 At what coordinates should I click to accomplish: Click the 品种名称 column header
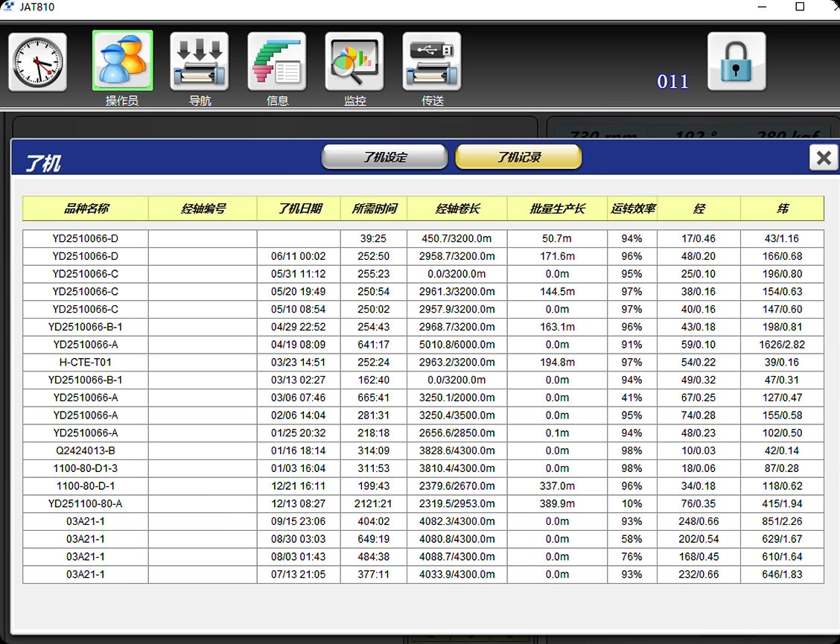coord(86,208)
